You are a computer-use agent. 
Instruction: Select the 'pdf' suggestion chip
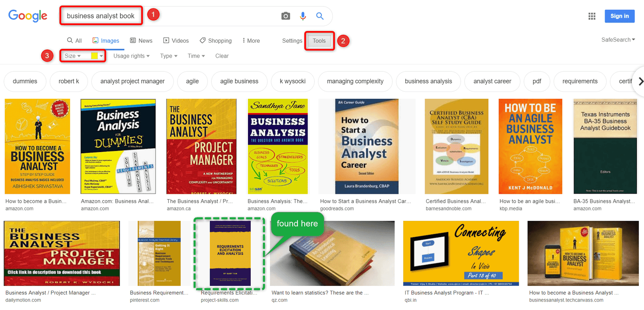point(537,81)
